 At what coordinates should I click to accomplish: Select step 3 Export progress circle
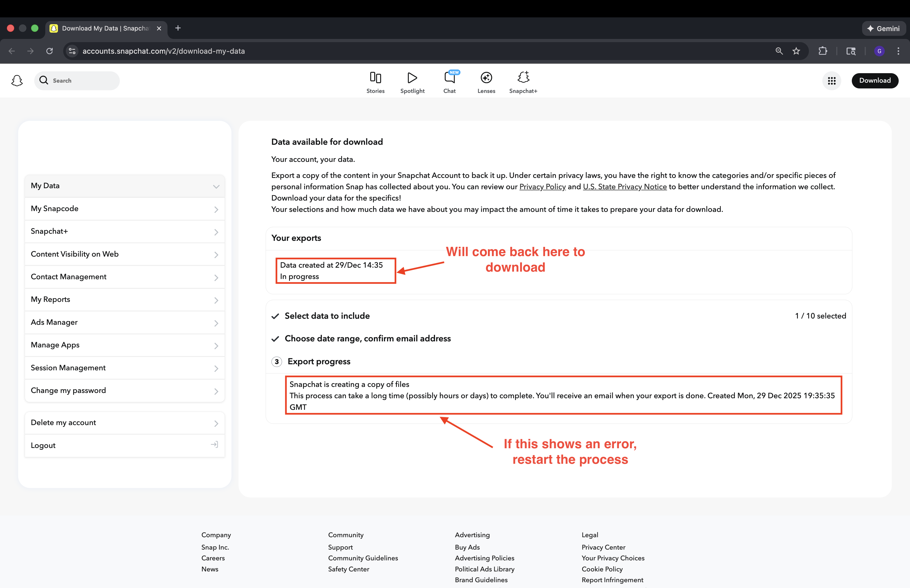coord(276,362)
